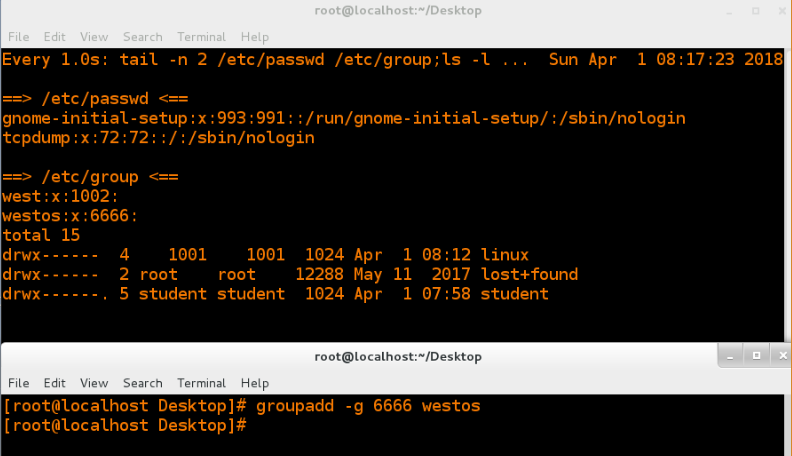The width and height of the screenshot is (792, 456).
Task: Click the 'lost+found' directory name
Action: coord(529,274)
